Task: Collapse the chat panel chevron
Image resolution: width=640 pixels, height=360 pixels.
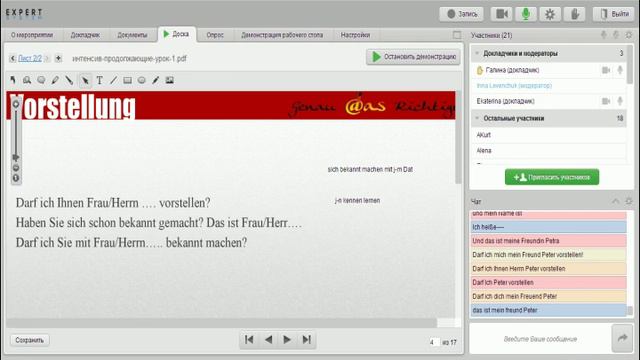Action: pos(616,201)
